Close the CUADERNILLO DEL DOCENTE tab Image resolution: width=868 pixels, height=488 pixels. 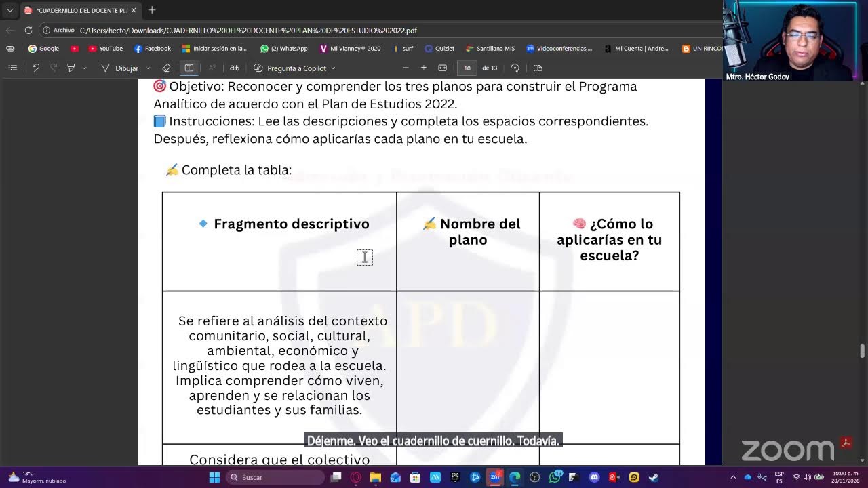point(134,10)
